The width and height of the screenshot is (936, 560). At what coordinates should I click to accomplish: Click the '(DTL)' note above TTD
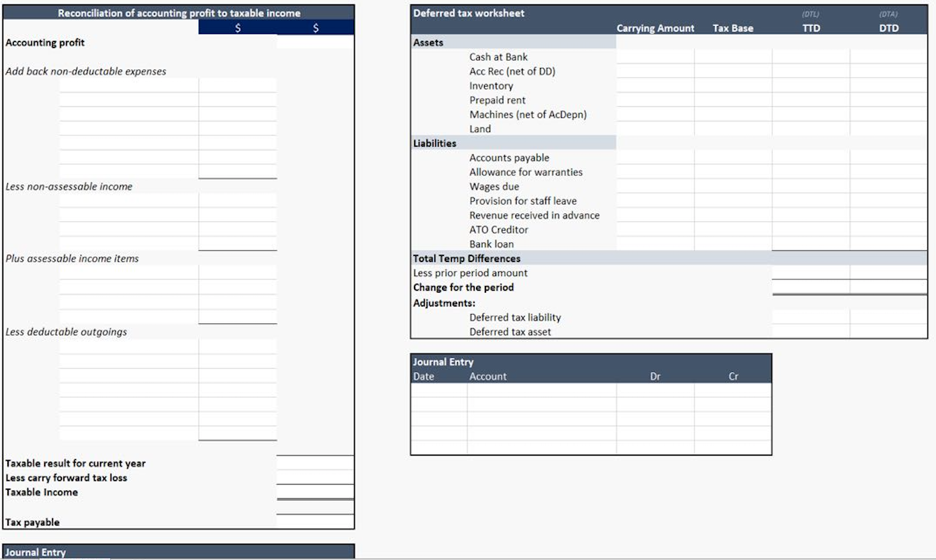(811, 13)
